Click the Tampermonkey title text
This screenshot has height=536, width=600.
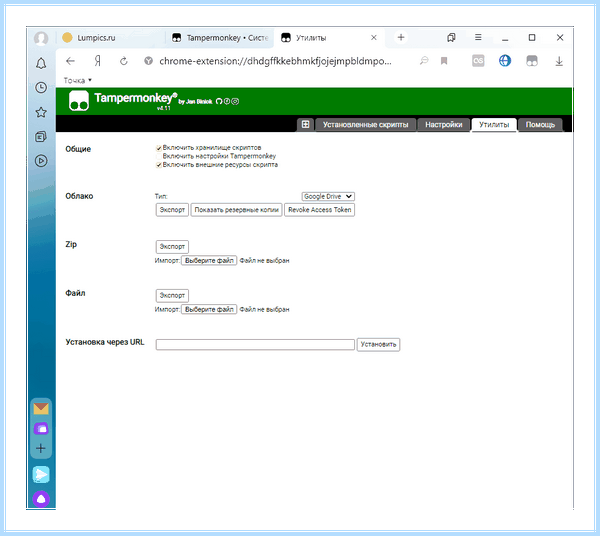[136, 98]
